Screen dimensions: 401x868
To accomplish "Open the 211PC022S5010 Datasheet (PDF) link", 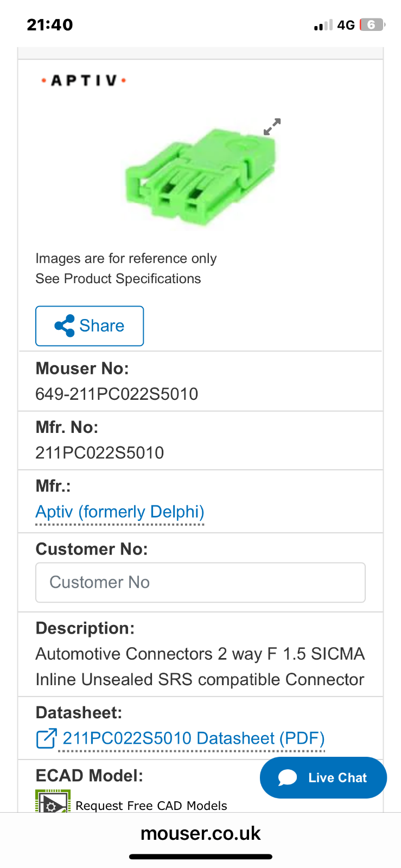I will click(x=194, y=738).
